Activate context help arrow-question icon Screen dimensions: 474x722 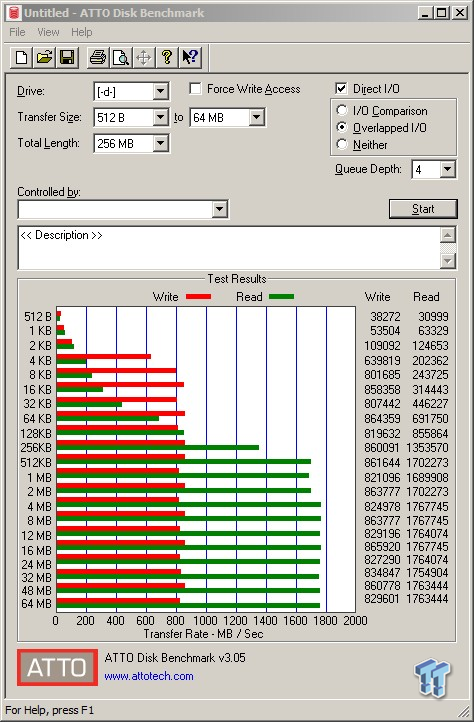pos(190,58)
